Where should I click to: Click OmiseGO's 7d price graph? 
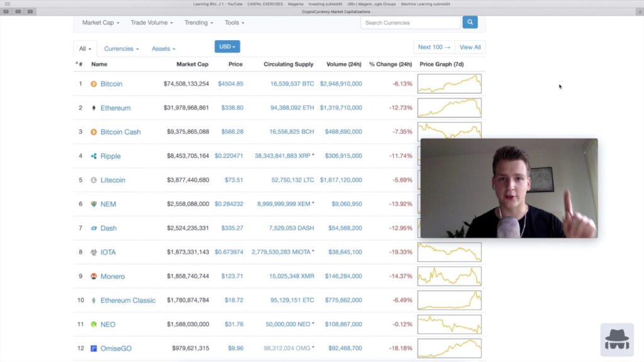[449, 348]
